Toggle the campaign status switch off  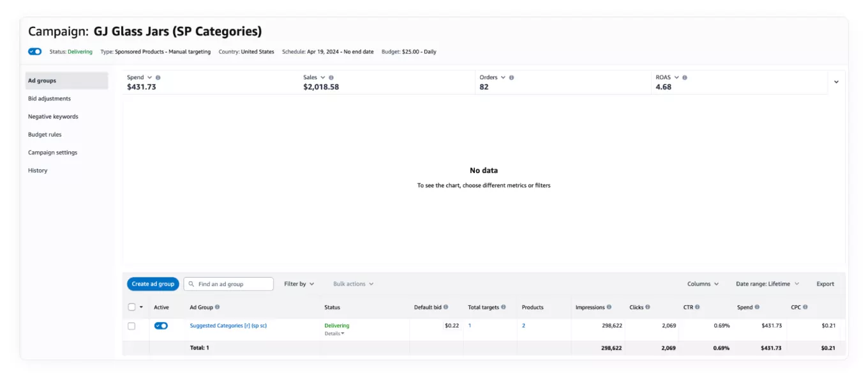pos(35,52)
